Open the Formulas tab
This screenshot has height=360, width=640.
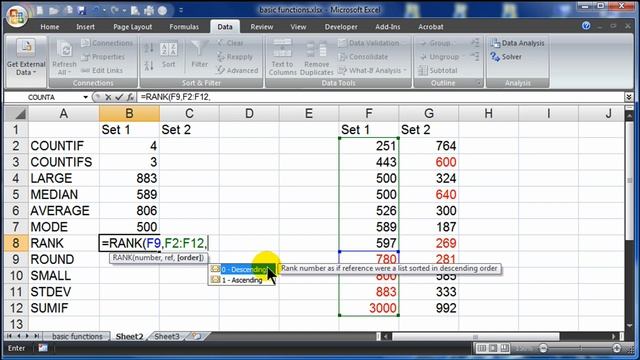pos(184,27)
